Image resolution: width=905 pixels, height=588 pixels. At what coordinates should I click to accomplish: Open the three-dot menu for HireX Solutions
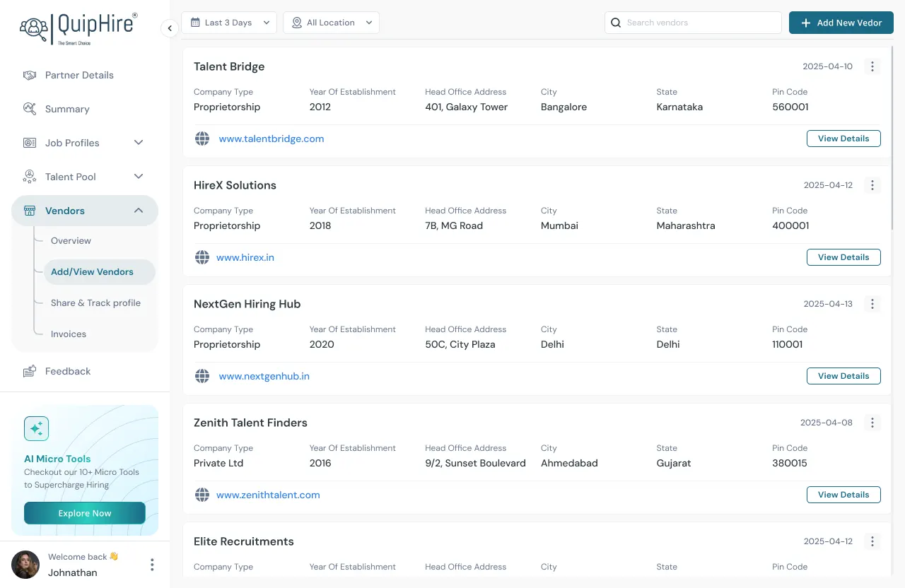[x=872, y=185]
